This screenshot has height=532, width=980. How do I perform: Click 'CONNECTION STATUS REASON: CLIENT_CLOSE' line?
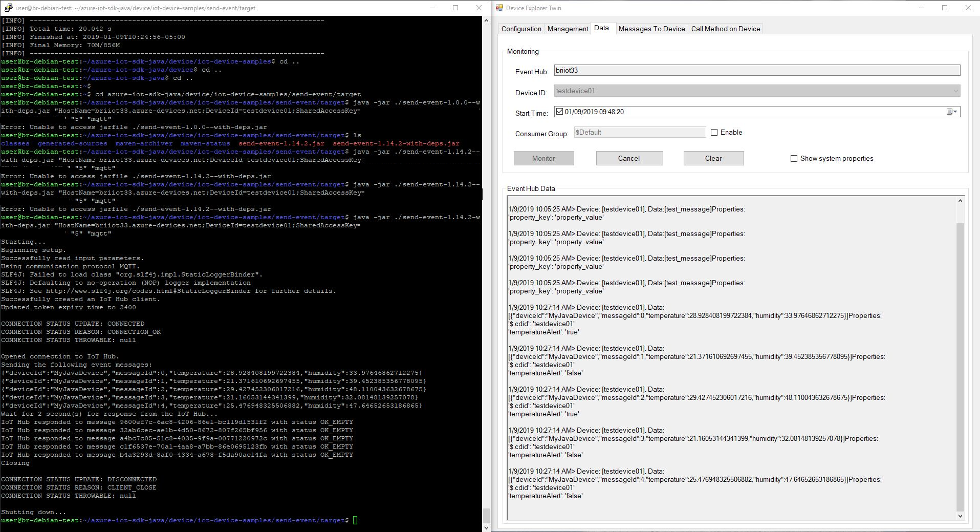(79, 487)
